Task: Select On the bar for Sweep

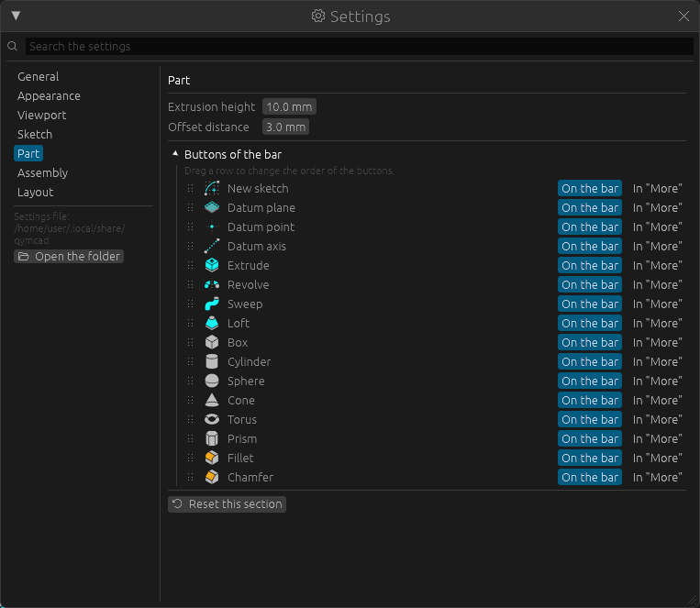Action: click(x=590, y=304)
